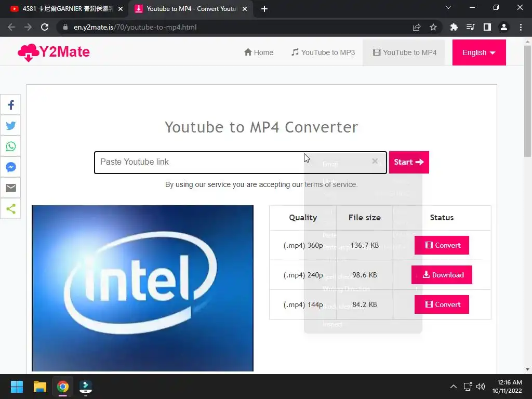532x399 pixels.
Task: Open the terms of service link
Action: point(331,184)
